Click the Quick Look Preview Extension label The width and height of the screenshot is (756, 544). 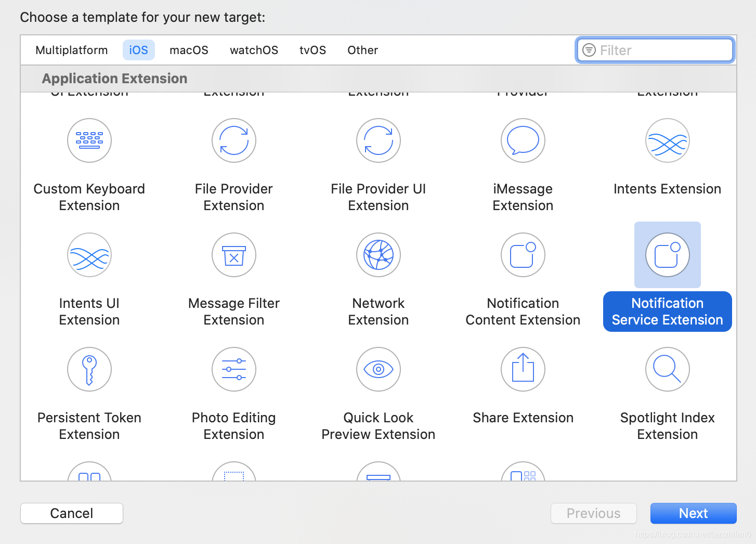point(379,426)
